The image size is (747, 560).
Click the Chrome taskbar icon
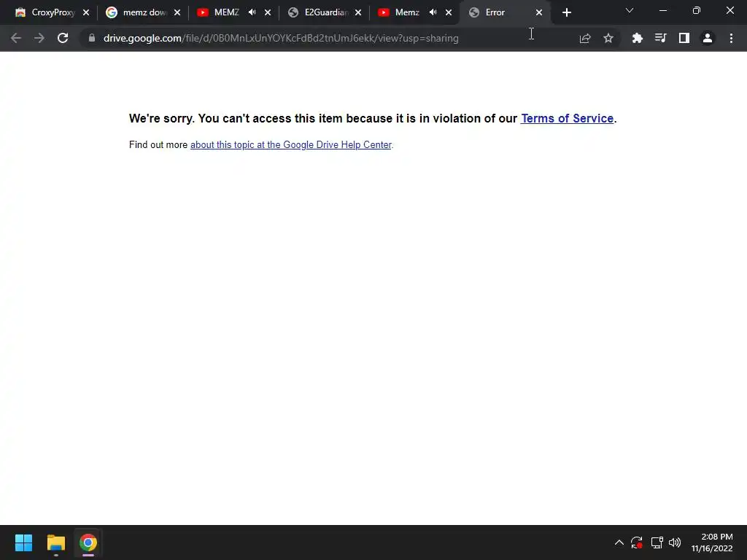tap(88, 542)
